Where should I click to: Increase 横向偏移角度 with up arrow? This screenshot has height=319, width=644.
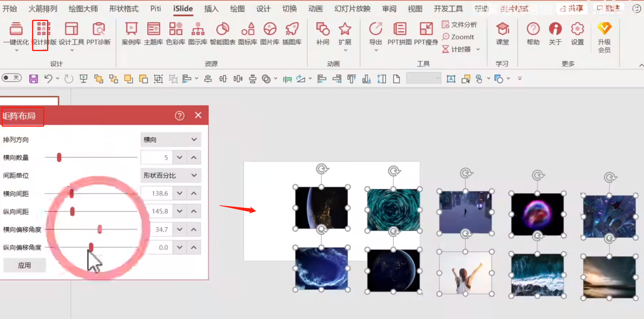click(x=194, y=230)
